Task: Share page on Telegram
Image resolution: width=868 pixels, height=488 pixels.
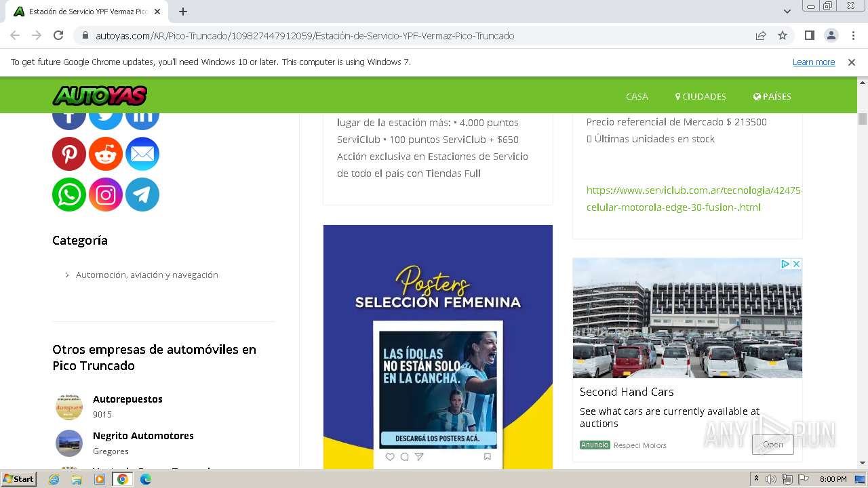Action: coord(142,195)
